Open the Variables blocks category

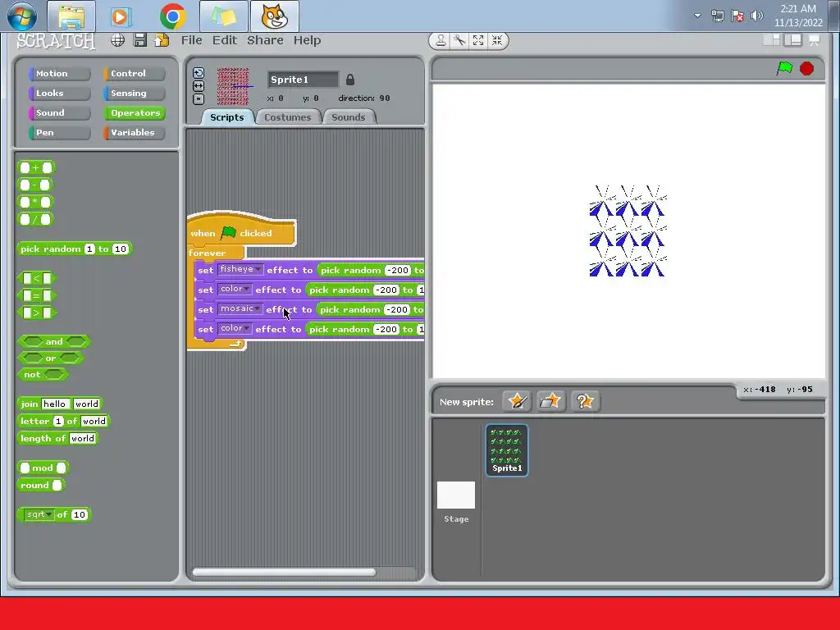135,133
